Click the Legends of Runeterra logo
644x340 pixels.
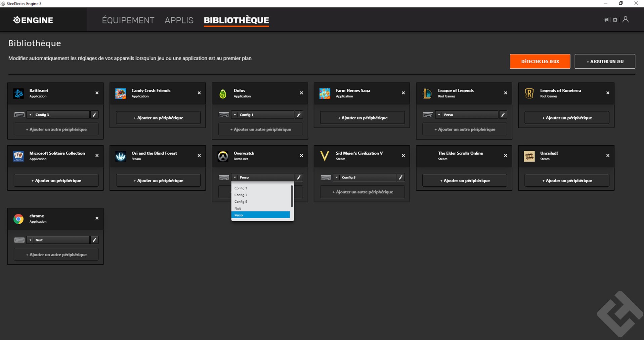tap(529, 93)
